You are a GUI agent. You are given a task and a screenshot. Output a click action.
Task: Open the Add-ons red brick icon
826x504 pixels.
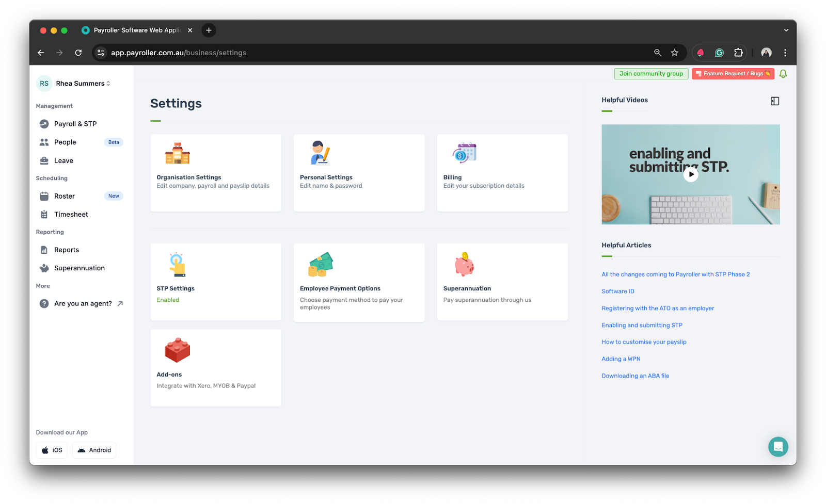coord(177,350)
